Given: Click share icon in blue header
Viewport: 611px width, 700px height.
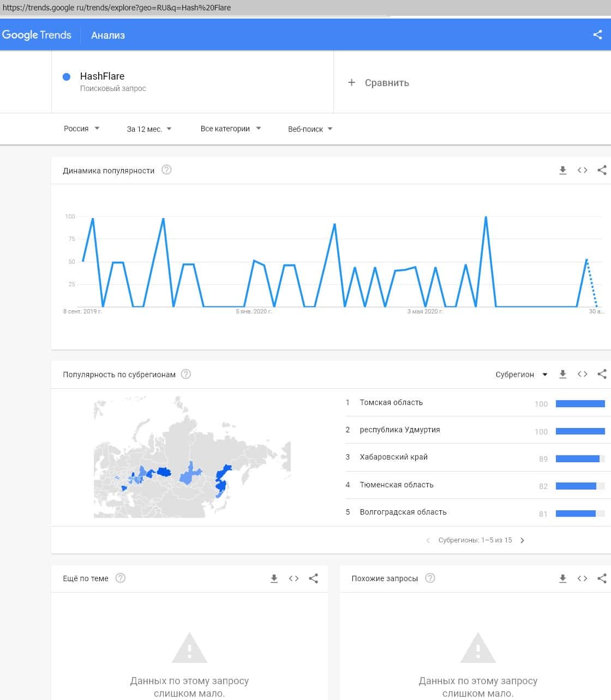Looking at the screenshot, I should tap(597, 35).
